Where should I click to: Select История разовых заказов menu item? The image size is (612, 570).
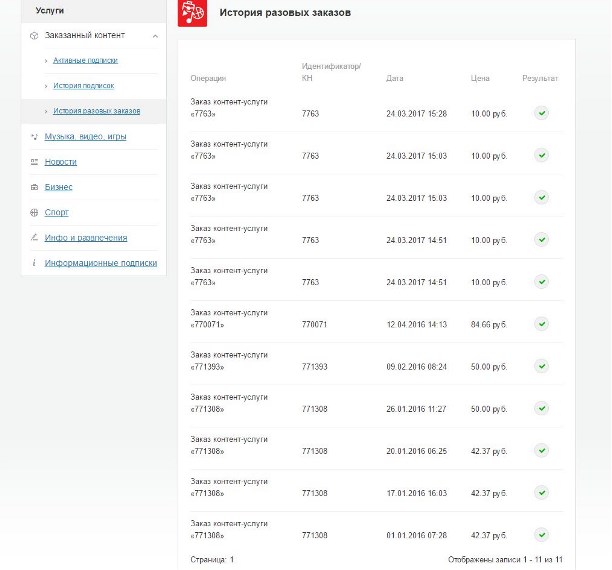tap(96, 111)
